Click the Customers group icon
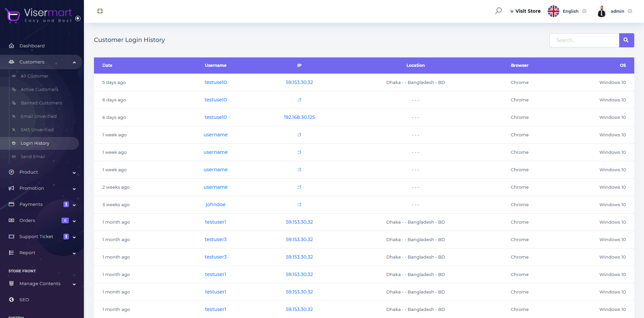Viewport: 644px width, 318px height. point(11,62)
